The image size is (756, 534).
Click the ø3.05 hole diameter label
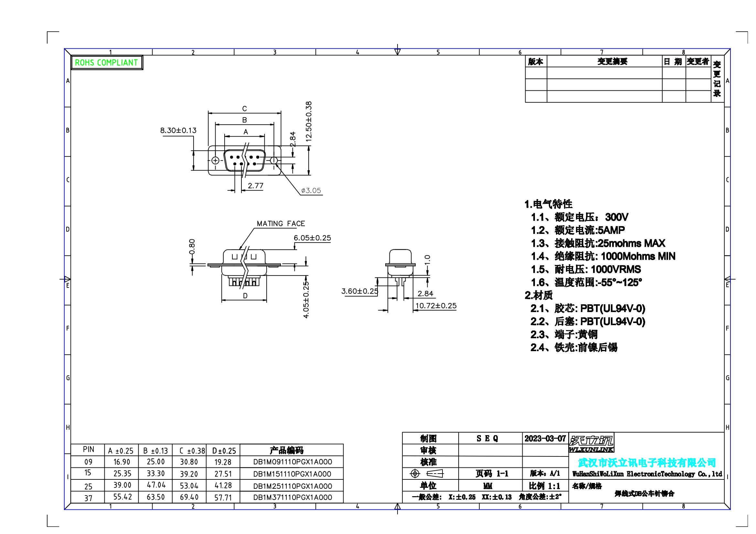[311, 191]
